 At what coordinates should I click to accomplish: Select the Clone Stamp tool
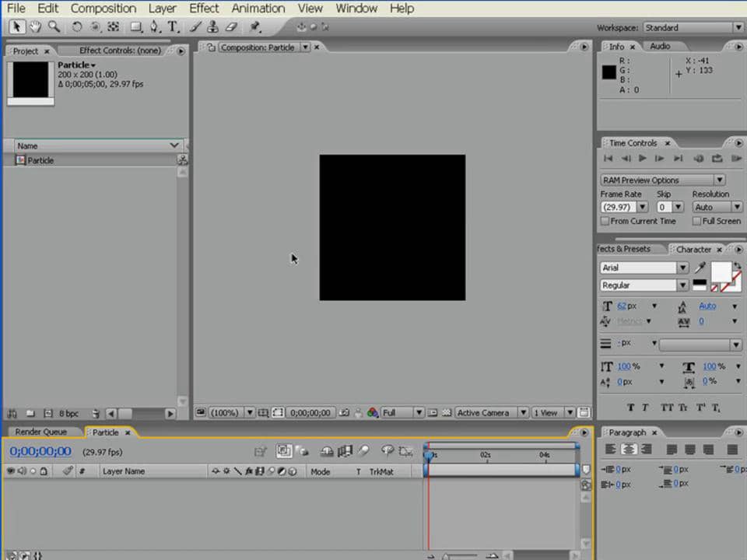212,26
